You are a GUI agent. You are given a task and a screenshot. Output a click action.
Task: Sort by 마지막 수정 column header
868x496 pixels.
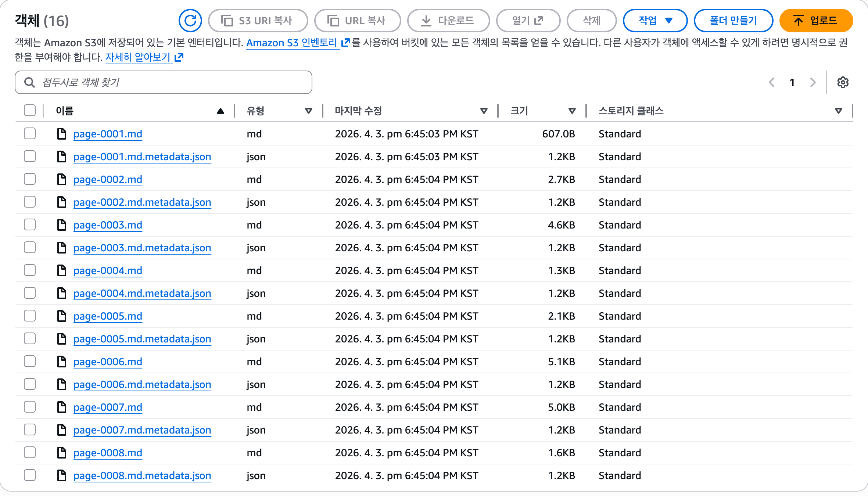coord(358,111)
